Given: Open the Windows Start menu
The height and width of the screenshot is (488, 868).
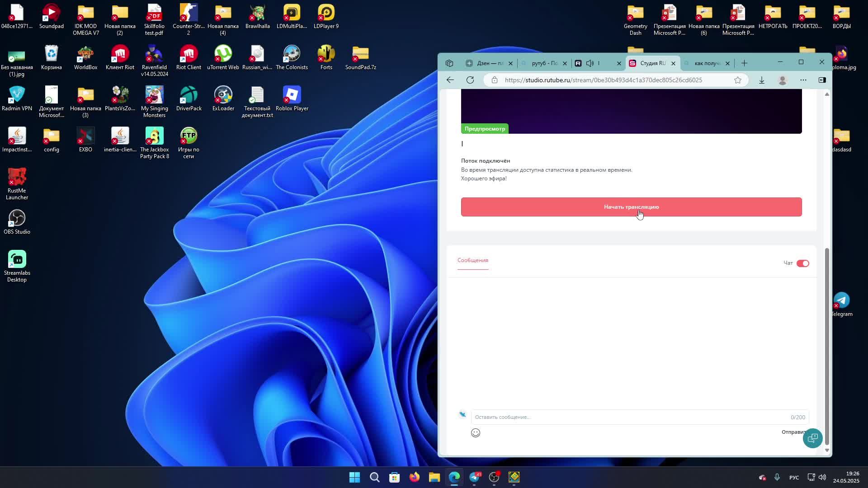Looking at the screenshot, I should [x=354, y=477].
